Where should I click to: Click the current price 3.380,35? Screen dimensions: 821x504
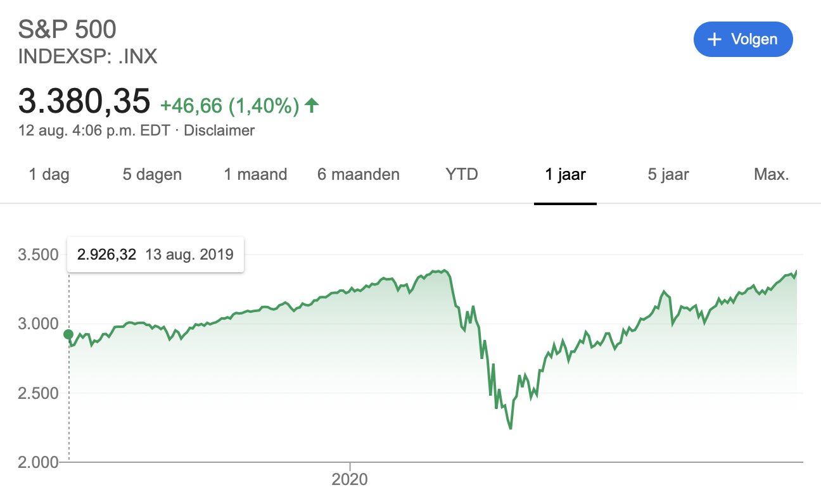pos(85,101)
